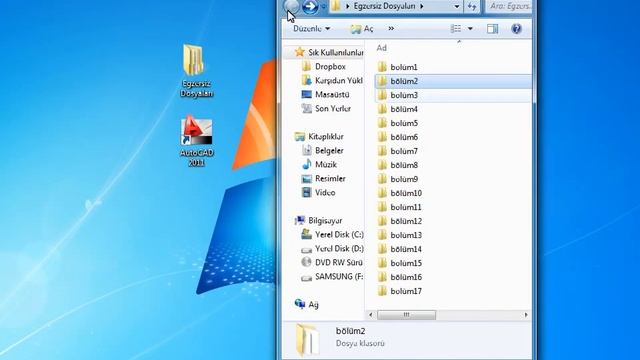640x360 pixels.
Task: Select Sık Kullanılanlar in navigation pane
Action: (329, 52)
